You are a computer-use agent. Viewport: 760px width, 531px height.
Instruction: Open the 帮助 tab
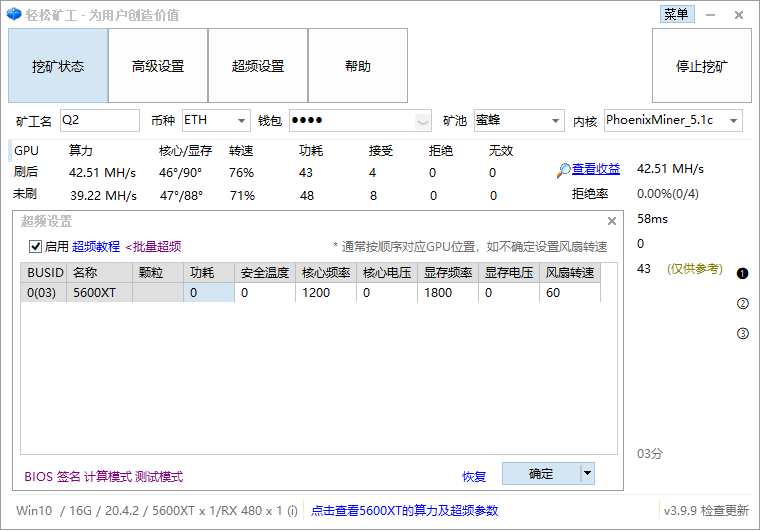coord(358,66)
